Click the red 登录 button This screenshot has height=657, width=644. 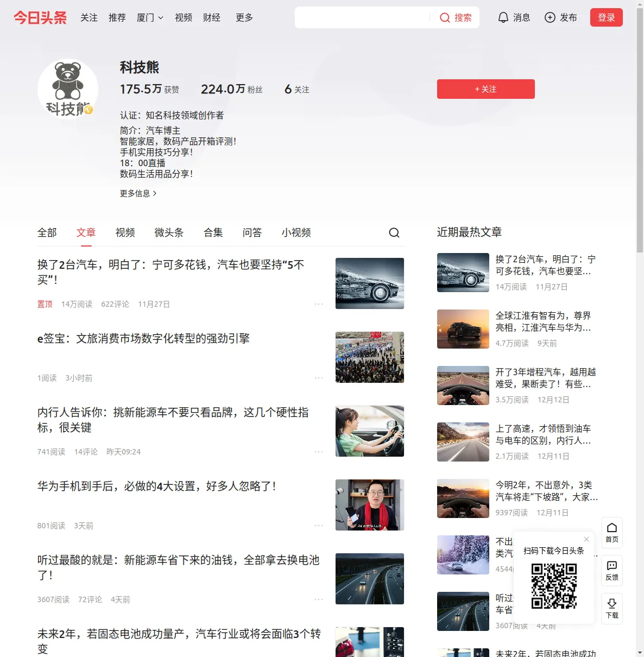pos(607,17)
